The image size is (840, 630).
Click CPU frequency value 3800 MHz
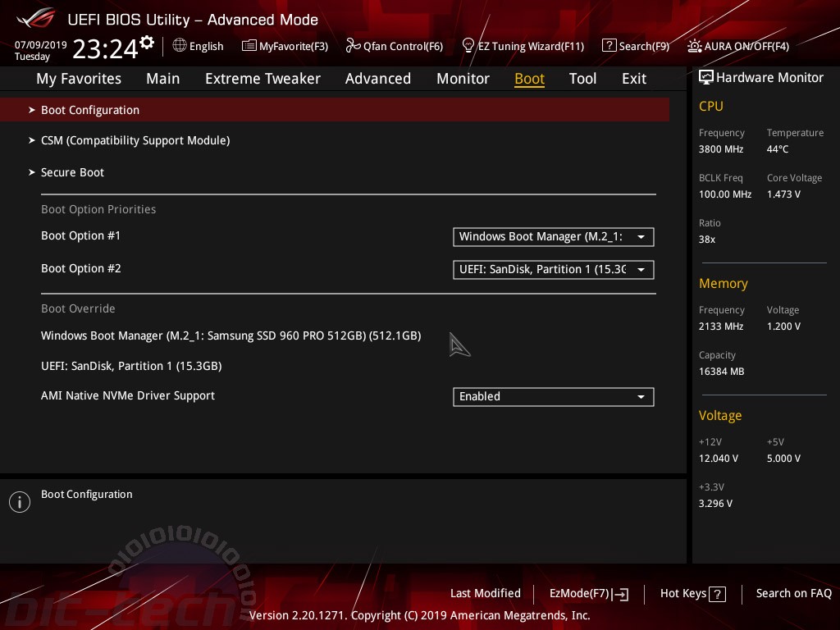pyautogui.click(x=720, y=149)
